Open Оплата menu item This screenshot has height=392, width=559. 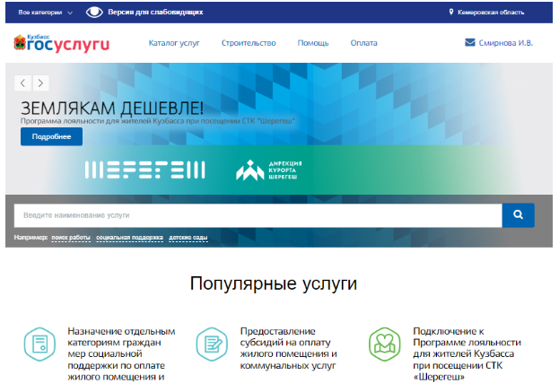[363, 43]
